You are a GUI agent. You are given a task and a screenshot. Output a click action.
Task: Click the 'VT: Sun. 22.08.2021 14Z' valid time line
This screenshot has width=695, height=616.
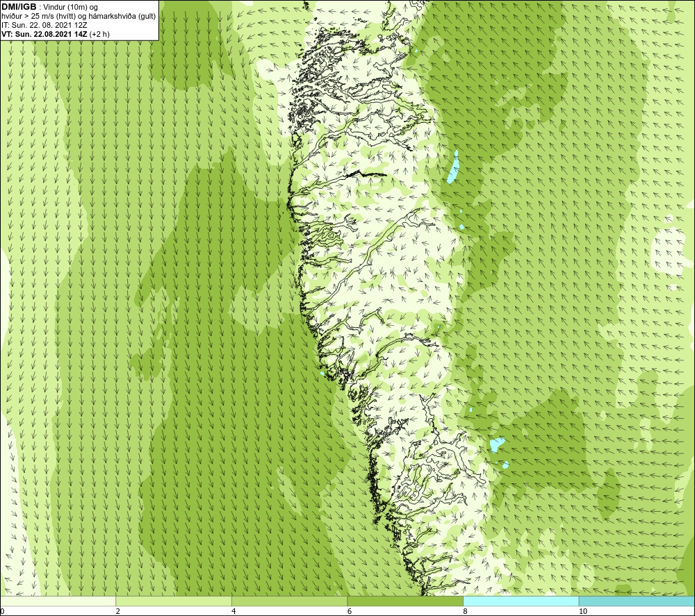44,33
